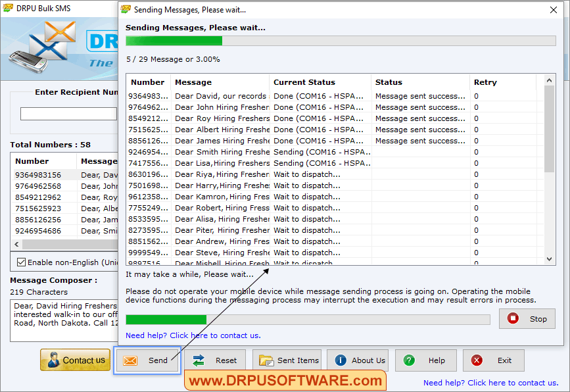Click the DRPU Bulk SMS title bar icon
570x392 pixels.
click(x=8, y=8)
